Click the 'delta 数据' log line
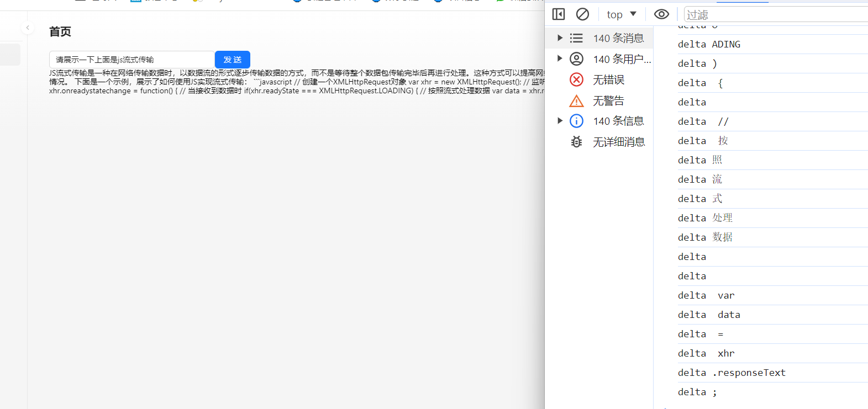The width and height of the screenshot is (868, 409). click(x=773, y=237)
